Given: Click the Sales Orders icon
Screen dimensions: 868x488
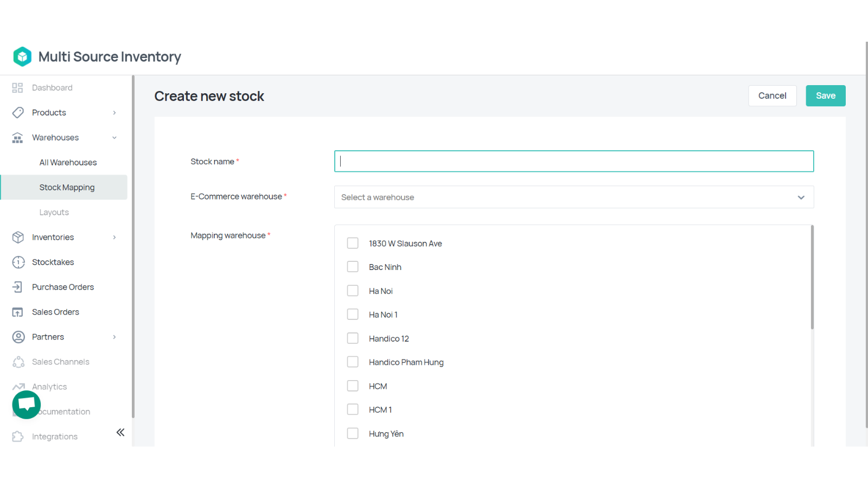Looking at the screenshot, I should [x=17, y=312].
